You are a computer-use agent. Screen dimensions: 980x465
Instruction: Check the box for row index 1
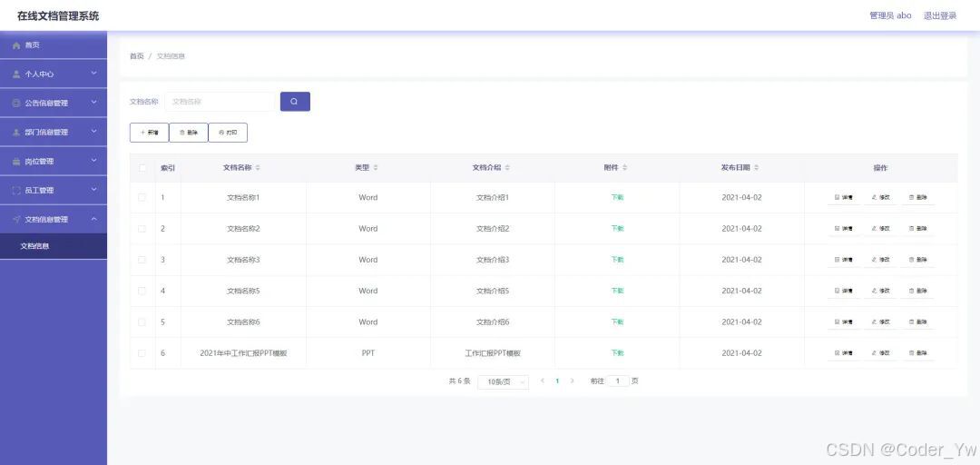pos(142,197)
